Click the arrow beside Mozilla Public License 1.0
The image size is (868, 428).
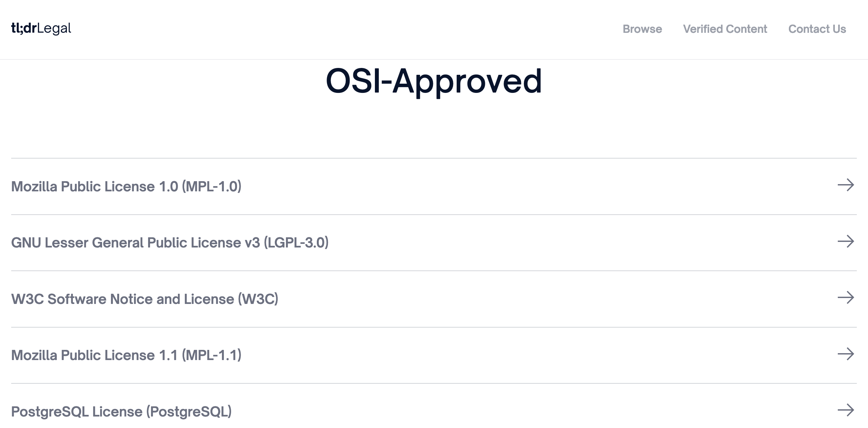[845, 185]
